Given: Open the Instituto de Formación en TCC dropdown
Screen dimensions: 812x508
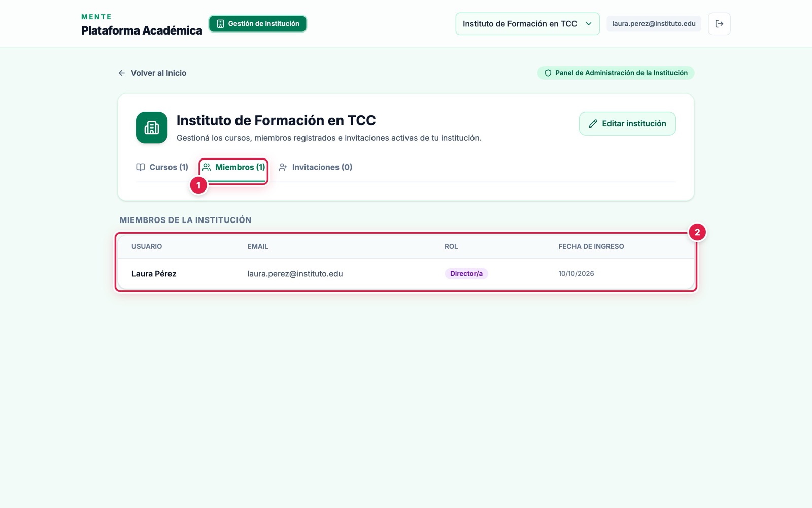Looking at the screenshot, I should 527,24.
